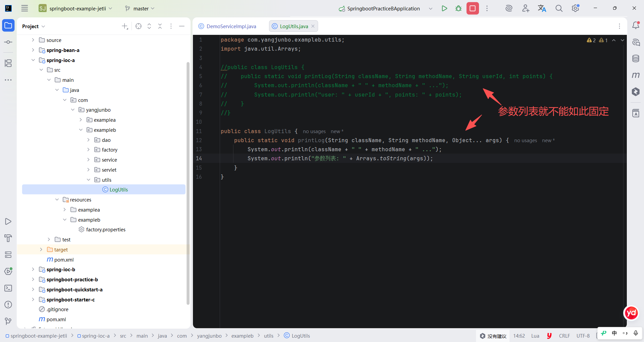Screen dimensions: 644x342
Task: Open the Git tool window icon
Action: tap(8, 321)
